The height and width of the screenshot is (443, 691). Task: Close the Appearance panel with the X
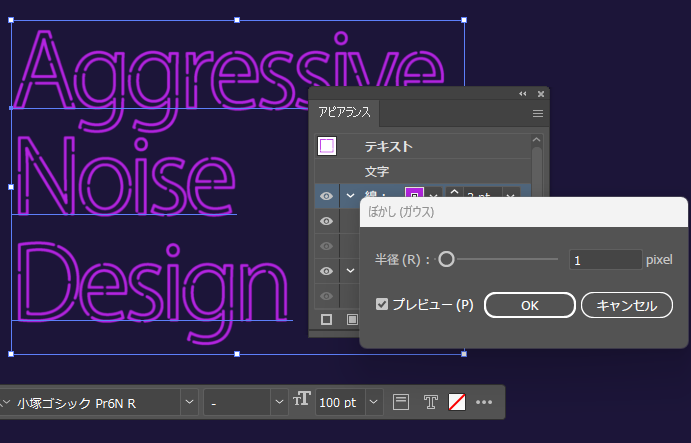[541, 93]
